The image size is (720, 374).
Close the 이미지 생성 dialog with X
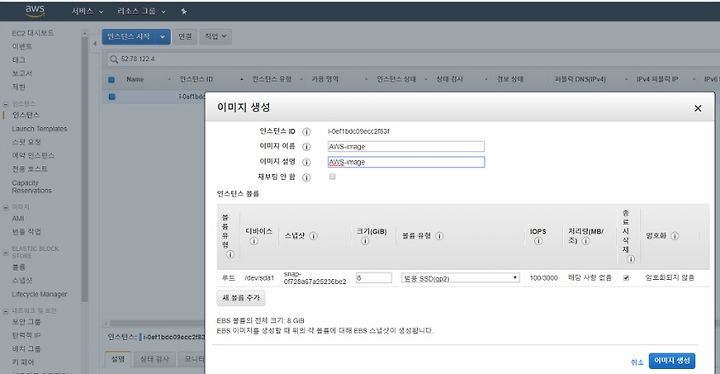pos(698,108)
